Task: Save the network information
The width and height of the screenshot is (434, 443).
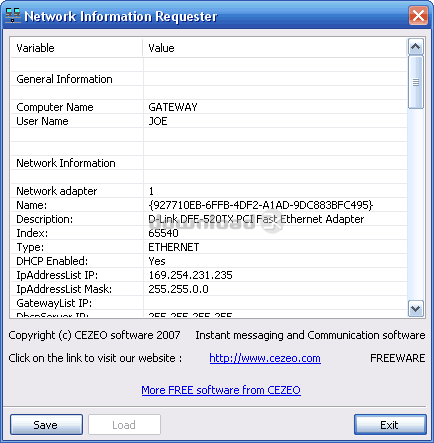Action: tap(46, 425)
